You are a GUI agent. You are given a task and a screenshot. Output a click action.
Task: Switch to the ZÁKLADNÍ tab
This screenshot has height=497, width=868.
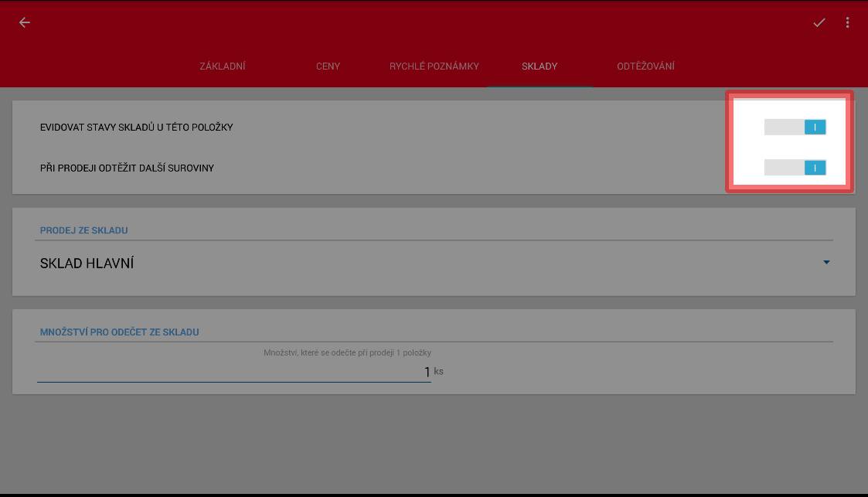click(223, 66)
